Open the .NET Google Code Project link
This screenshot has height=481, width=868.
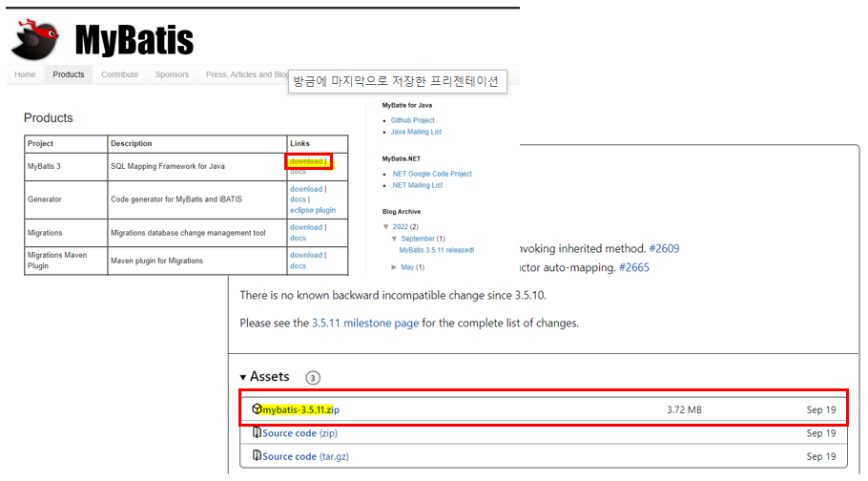tap(431, 174)
